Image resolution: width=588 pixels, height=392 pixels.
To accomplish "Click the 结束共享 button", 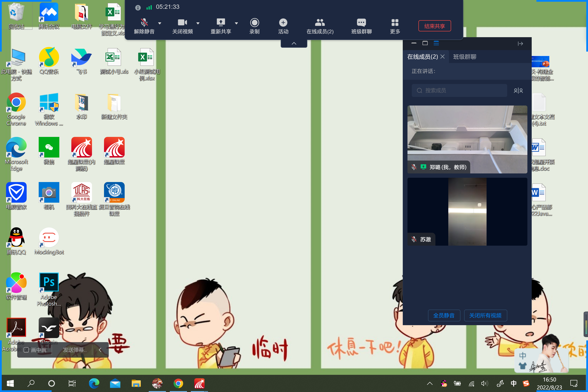I will 434,26.
